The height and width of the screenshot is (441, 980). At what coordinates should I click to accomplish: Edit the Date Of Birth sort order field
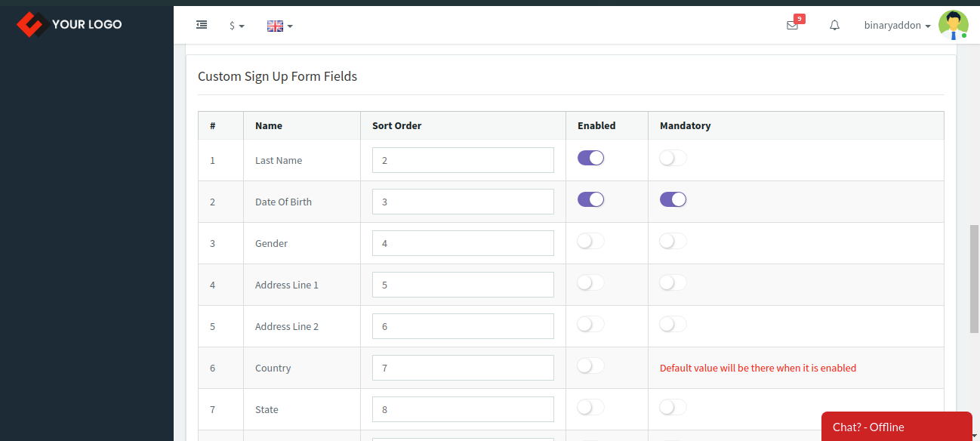[x=463, y=202]
